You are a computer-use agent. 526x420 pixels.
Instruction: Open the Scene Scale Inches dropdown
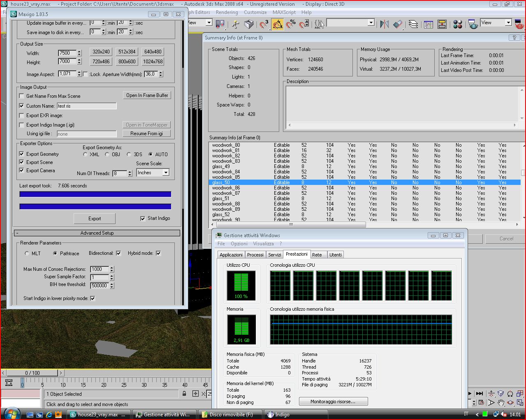click(x=153, y=173)
